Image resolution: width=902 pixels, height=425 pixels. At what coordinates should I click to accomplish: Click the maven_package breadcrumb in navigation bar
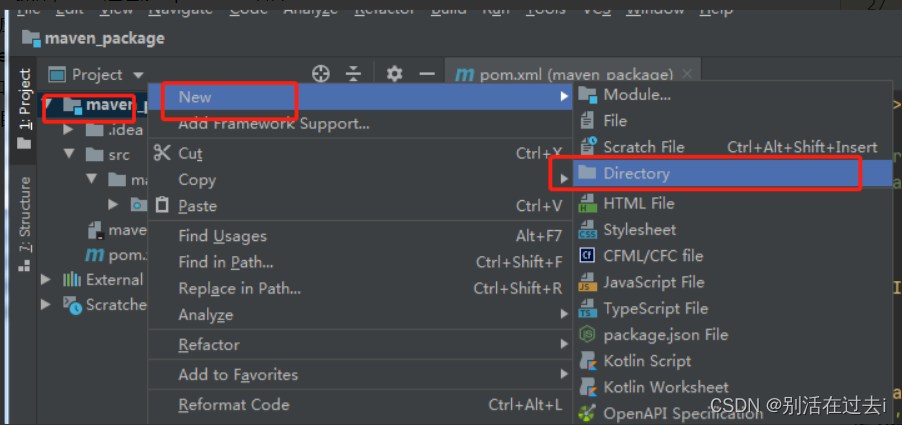[x=93, y=39]
